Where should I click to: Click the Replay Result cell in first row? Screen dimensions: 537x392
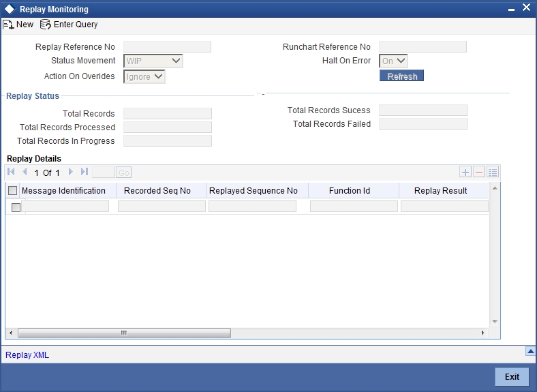(444, 207)
